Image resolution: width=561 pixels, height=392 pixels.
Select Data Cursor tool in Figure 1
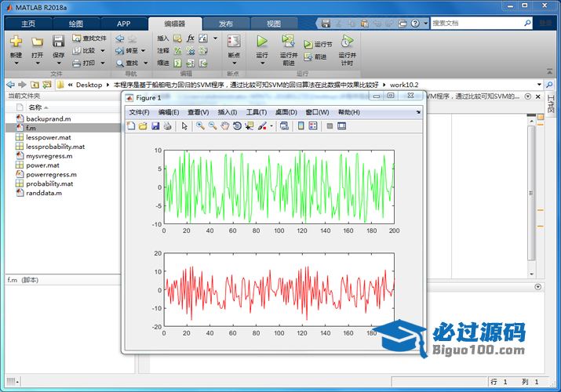[249, 125]
